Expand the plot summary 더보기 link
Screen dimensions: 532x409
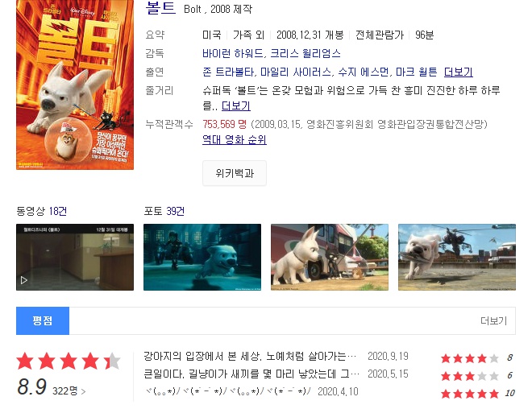click(x=236, y=105)
